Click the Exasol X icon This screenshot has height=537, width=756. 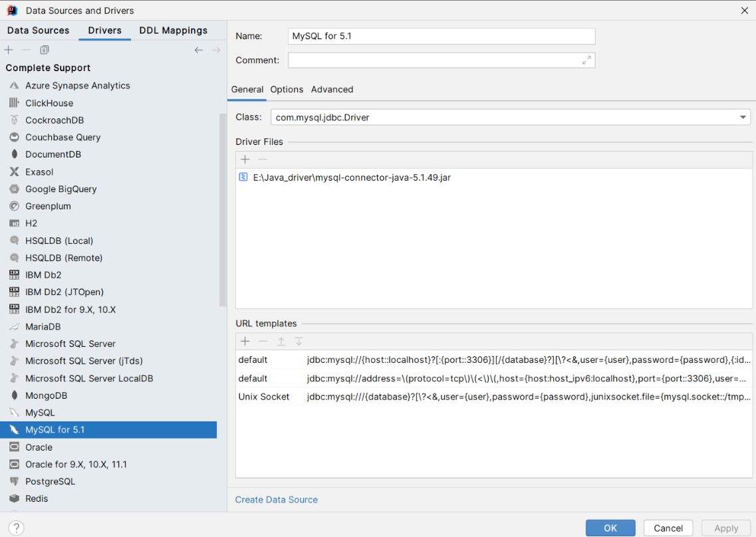tap(15, 171)
